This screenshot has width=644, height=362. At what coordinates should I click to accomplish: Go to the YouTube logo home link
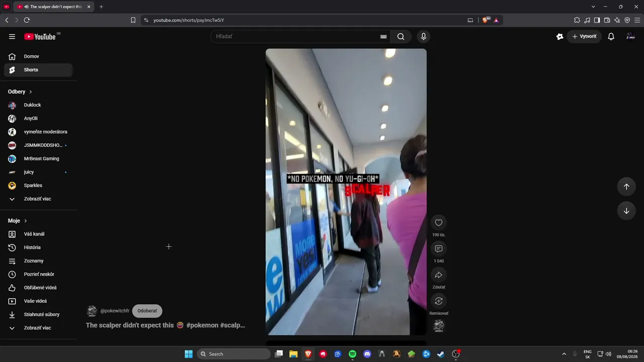click(x=40, y=36)
